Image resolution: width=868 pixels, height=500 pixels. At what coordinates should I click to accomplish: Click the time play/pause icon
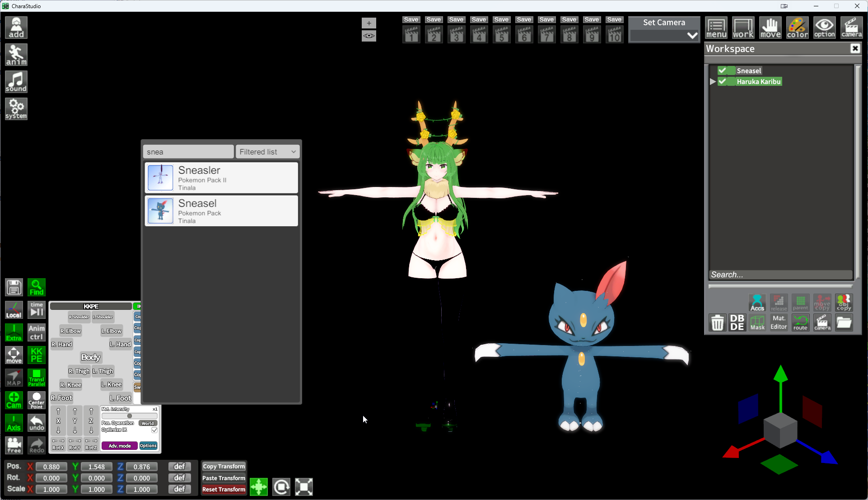click(x=37, y=310)
